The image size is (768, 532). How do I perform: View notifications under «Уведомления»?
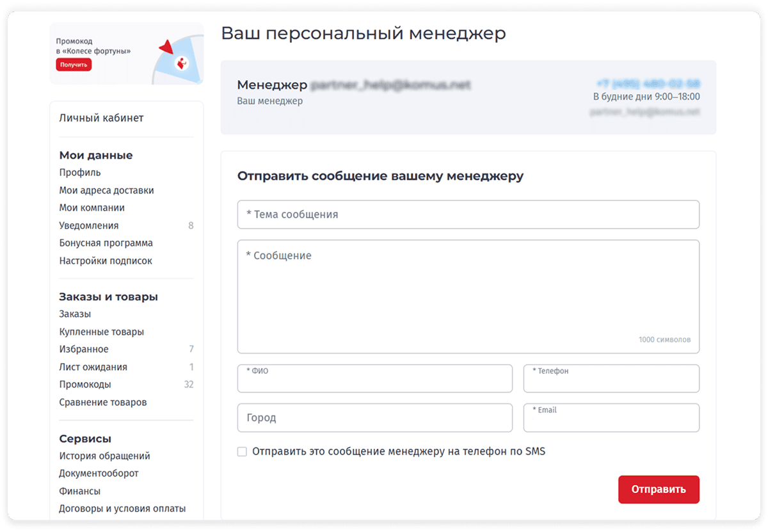[x=89, y=225]
